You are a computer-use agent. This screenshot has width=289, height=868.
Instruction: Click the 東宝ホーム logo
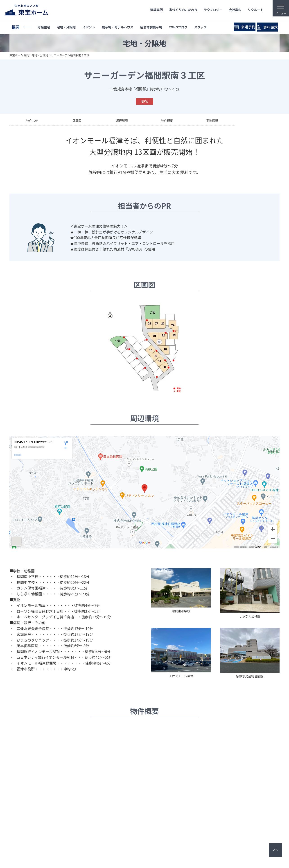tap(26, 10)
